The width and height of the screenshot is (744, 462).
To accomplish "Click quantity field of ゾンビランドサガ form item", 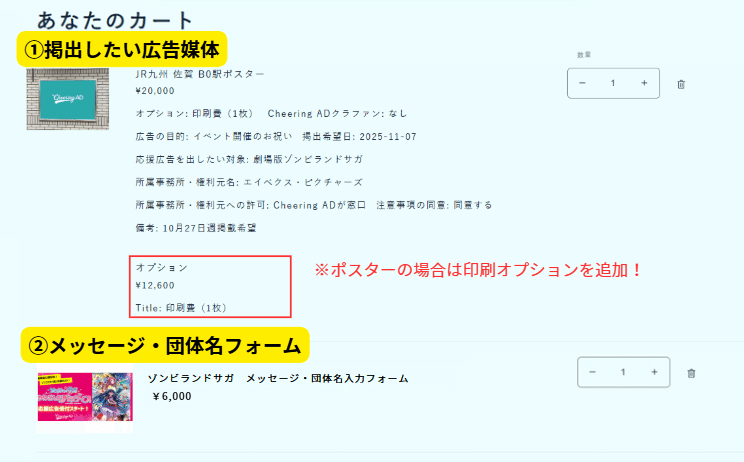I will click(x=623, y=372).
